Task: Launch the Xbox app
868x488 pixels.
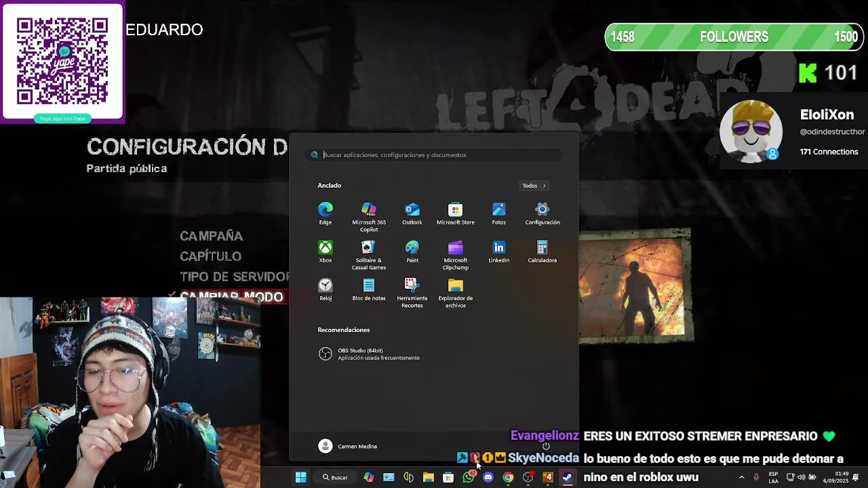Action: pyautogui.click(x=325, y=251)
